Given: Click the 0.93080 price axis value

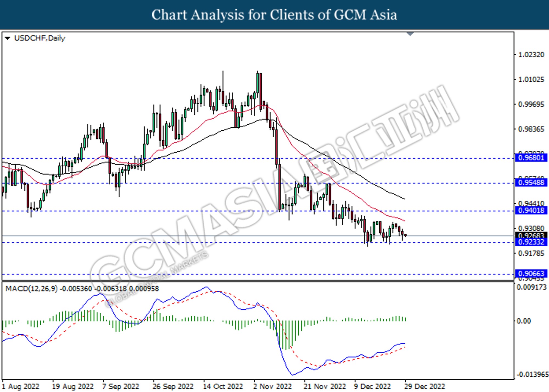Looking at the screenshot, I should tap(531, 228).
